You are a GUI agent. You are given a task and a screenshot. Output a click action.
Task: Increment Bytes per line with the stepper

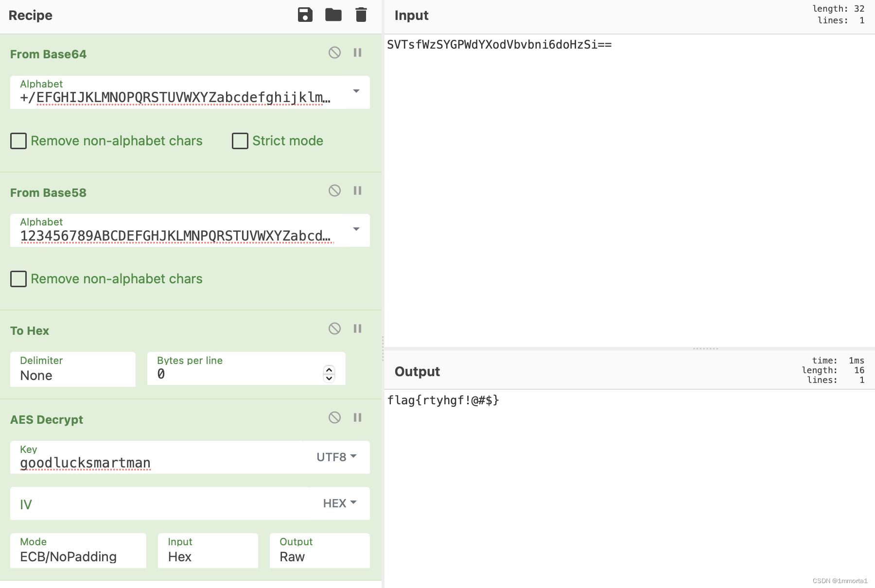(328, 371)
